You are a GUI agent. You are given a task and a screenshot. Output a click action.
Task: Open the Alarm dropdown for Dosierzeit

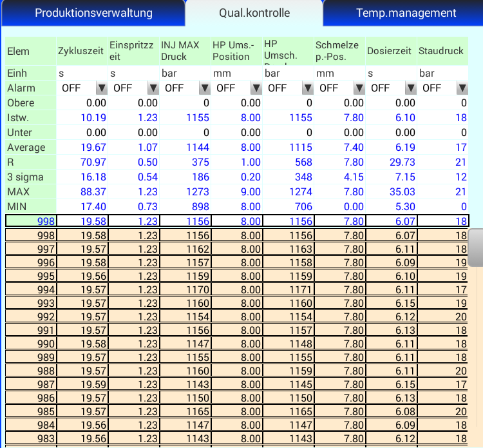[410, 88]
